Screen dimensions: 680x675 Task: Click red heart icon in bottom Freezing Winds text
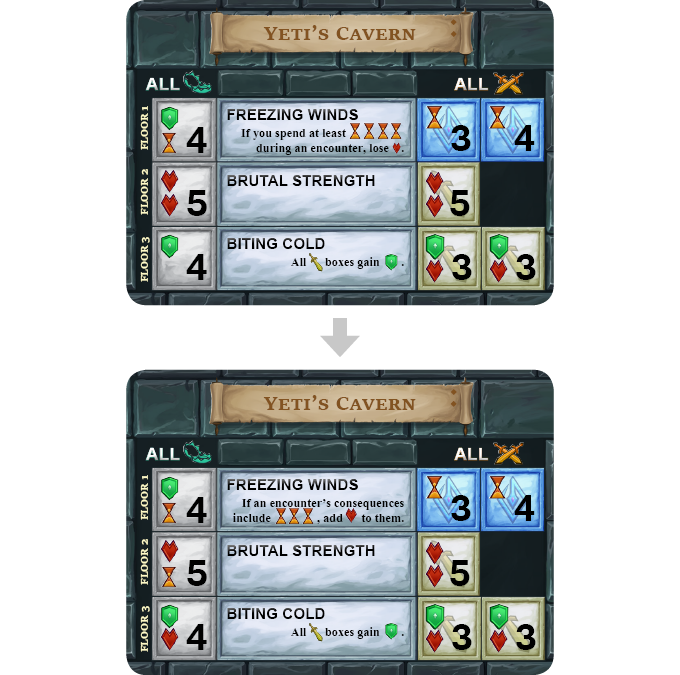point(351,516)
